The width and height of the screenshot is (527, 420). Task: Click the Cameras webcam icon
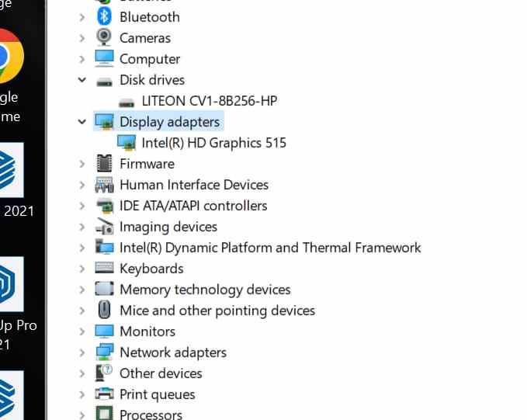pyautogui.click(x=104, y=37)
